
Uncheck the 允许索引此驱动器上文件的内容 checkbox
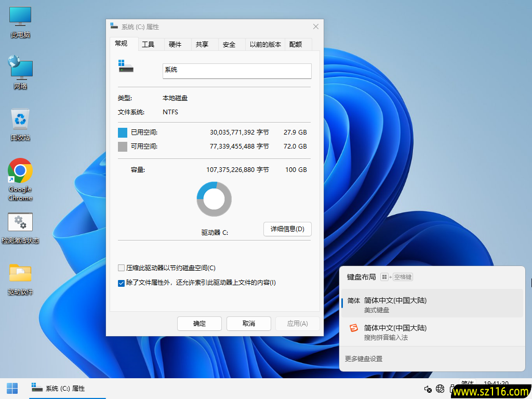(x=122, y=283)
